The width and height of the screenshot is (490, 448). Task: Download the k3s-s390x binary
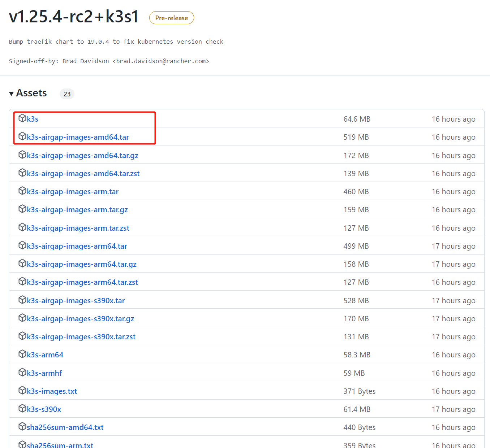point(44,409)
